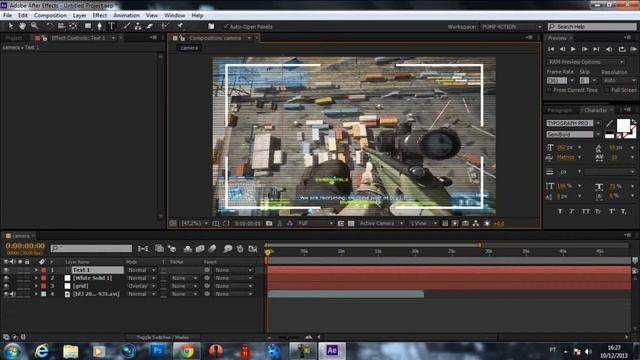Enable motion blur switch in timeline
The width and height of the screenshot is (640, 360).
213,248
